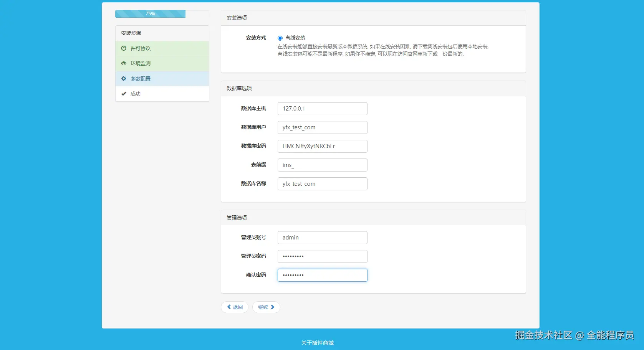Click the copyright icon beside 许可协议
The image size is (644, 350).
click(124, 48)
